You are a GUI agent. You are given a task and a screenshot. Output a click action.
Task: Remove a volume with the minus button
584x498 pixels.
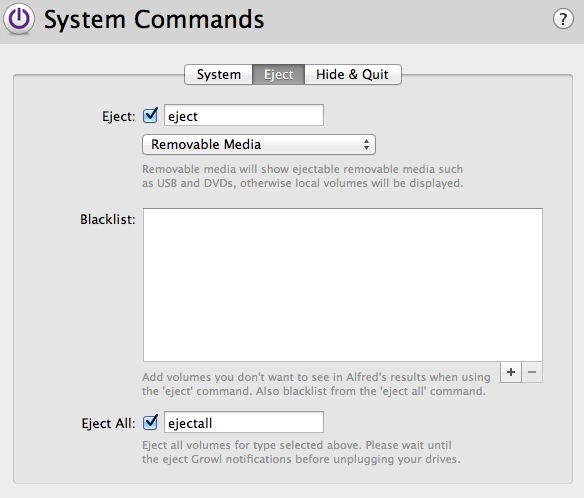click(x=532, y=372)
